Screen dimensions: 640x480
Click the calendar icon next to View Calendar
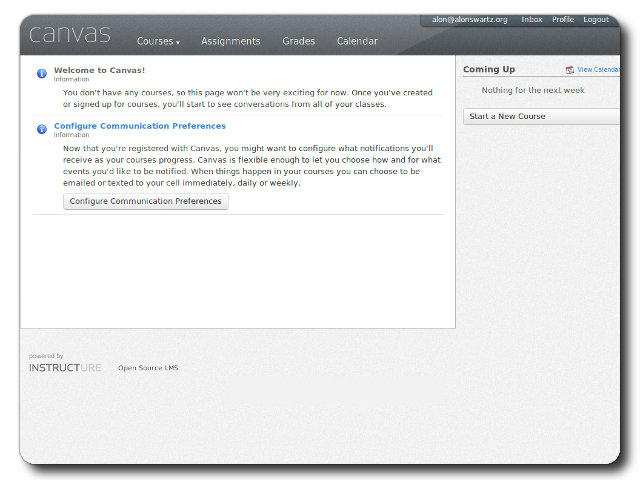pos(570,70)
